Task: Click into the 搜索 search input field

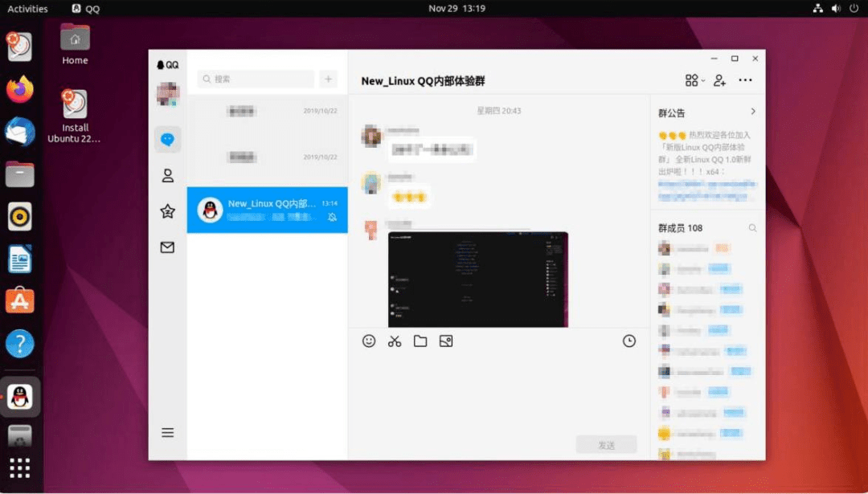Action: pyautogui.click(x=256, y=79)
